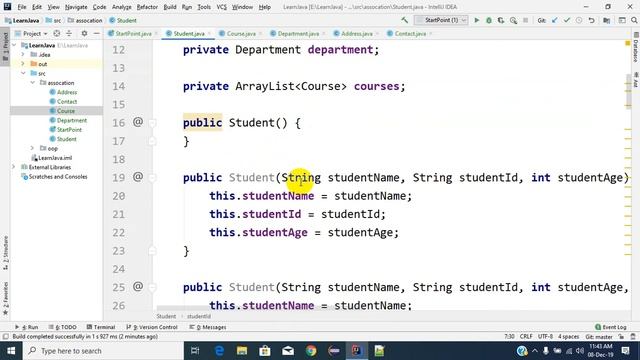Click Locate/Scroll from Source target icon
640x360 pixels.
pyautogui.click(x=57, y=33)
